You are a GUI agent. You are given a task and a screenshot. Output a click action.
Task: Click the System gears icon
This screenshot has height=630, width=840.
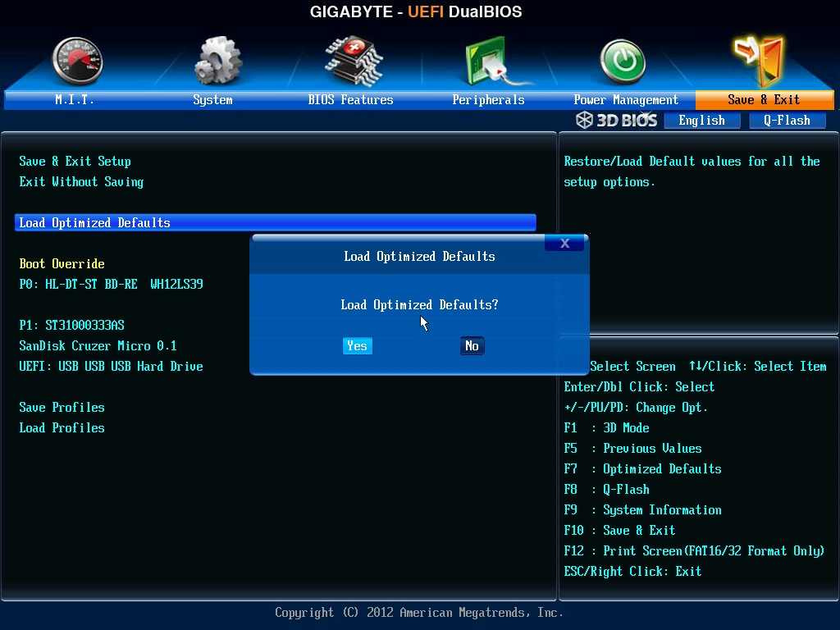click(217, 61)
